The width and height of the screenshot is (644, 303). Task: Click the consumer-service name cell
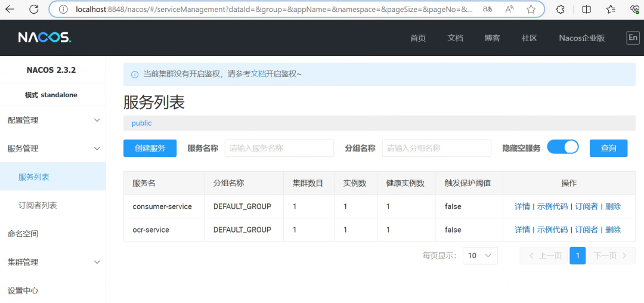coord(162,206)
